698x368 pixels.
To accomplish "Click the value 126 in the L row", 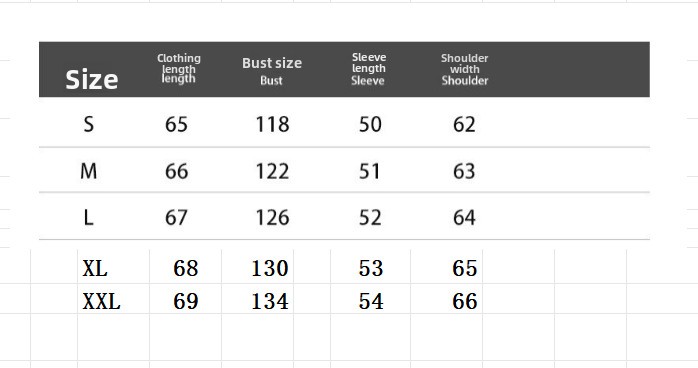I will click(272, 218).
